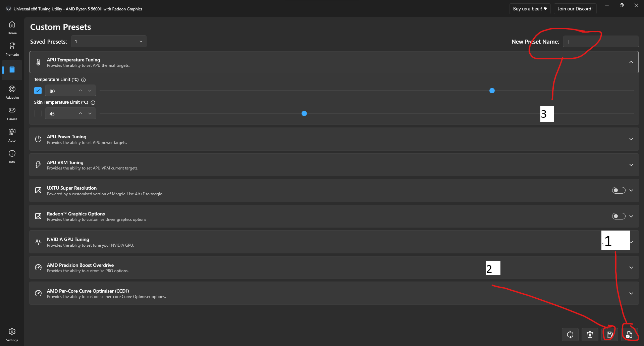The width and height of the screenshot is (644, 346).
Task: Open the Saved Presets dropdown
Action: (109, 42)
